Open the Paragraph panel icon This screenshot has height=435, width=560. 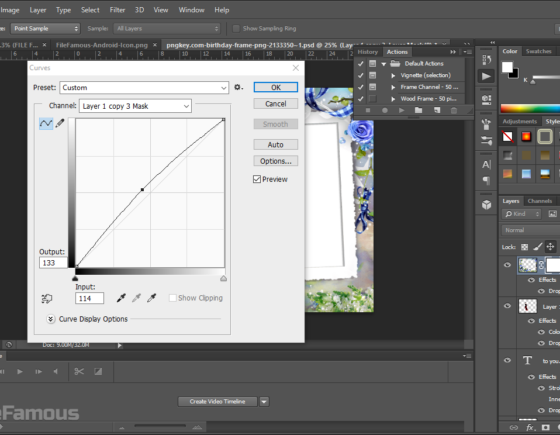pos(486,180)
